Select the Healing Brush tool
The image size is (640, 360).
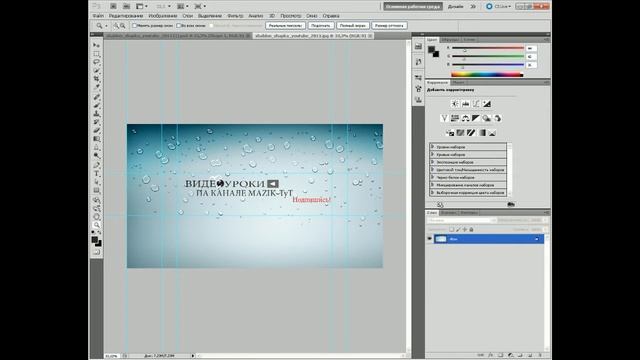pyautogui.click(x=96, y=97)
